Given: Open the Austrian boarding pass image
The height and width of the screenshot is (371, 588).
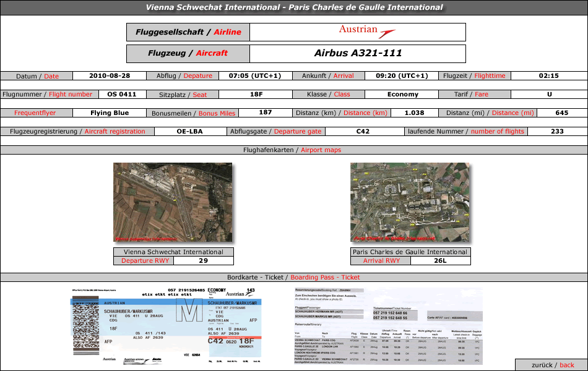Looking at the screenshot, I should tap(166, 325).
